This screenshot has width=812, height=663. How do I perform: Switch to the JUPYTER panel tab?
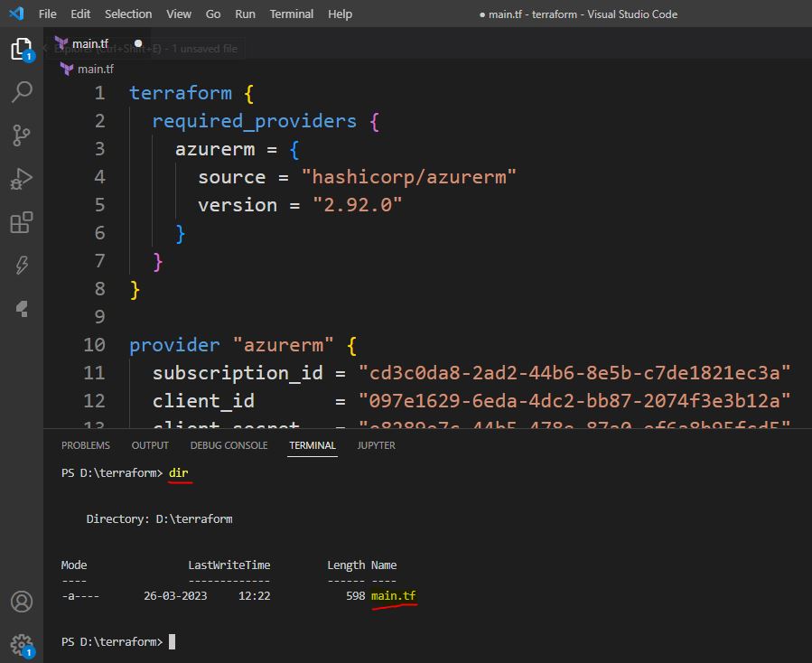(x=376, y=445)
